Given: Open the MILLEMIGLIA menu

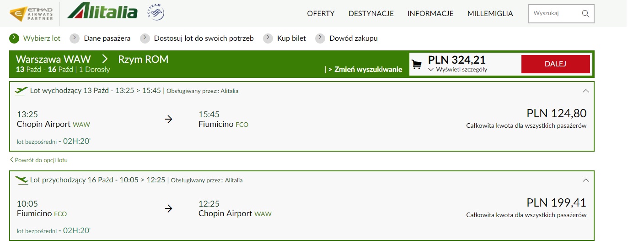Looking at the screenshot, I should 490,14.
